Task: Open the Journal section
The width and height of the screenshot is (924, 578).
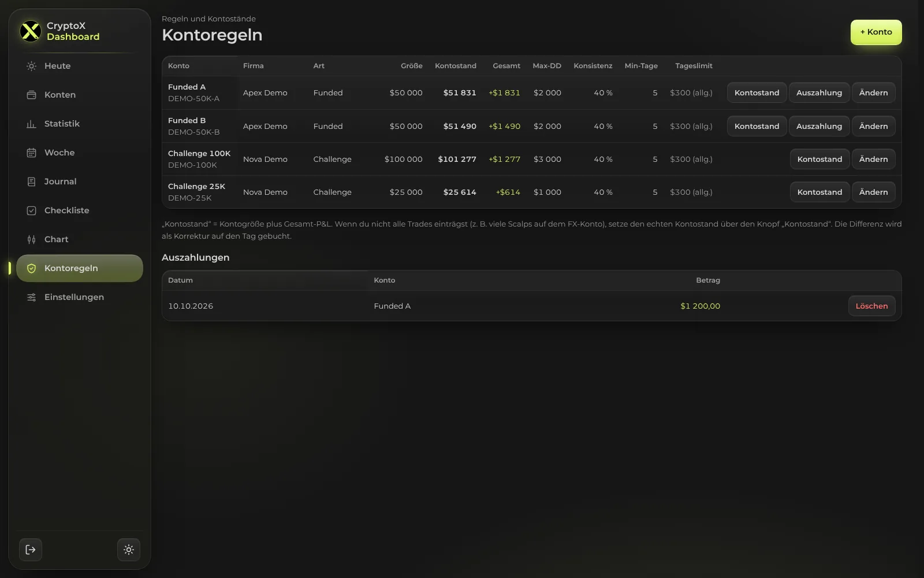Action: pyautogui.click(x=80, y=181)
